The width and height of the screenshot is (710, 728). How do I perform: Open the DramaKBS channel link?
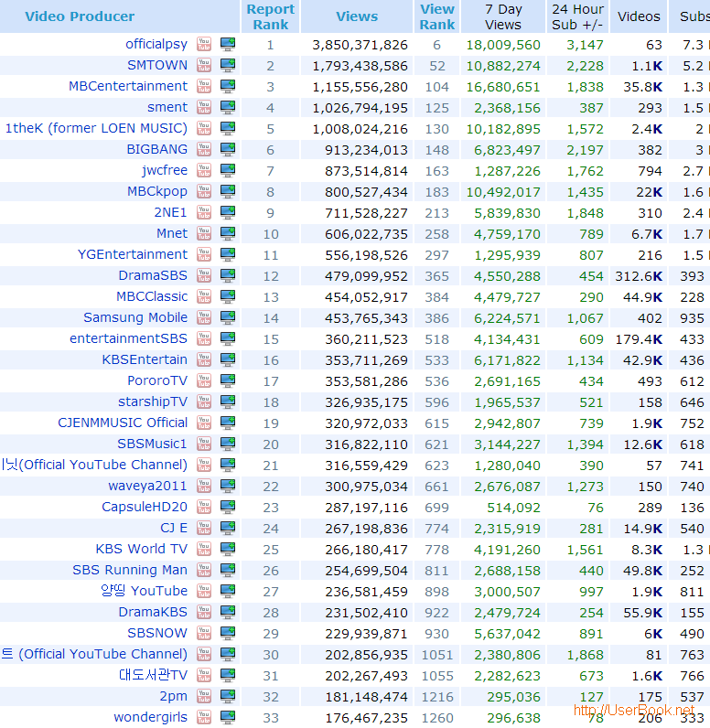[153, 613]
